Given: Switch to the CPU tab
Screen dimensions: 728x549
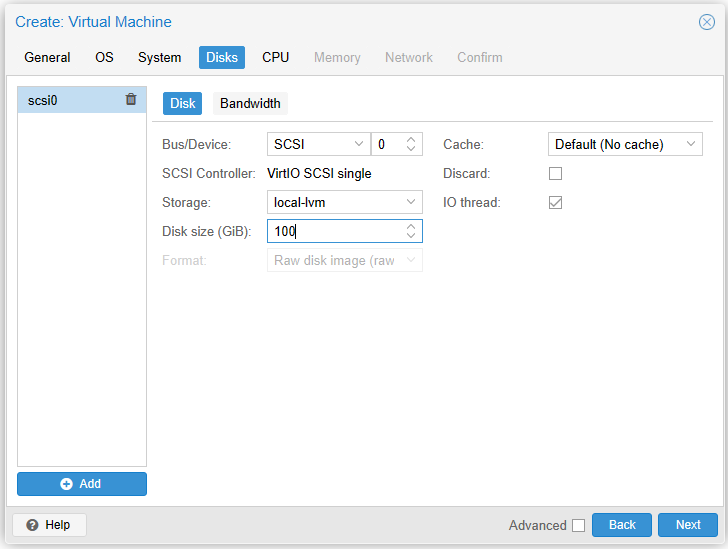Looking at the screenshot, I should click(276, 57).
